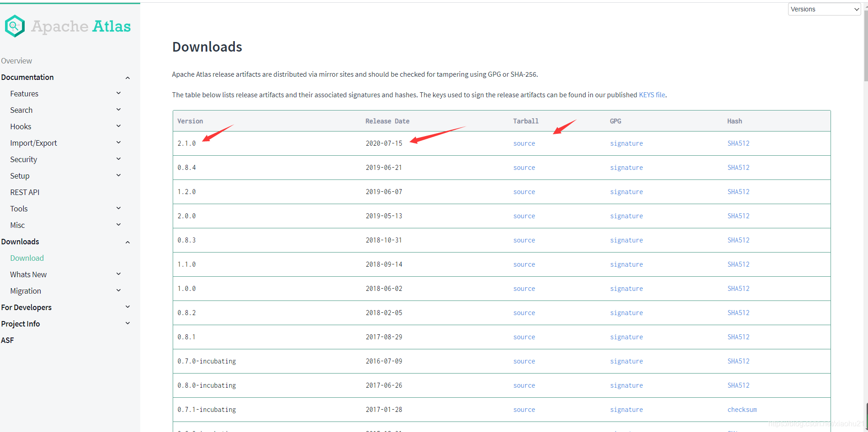Click the Downloads page heading
Screen dimensions: 868x432
tap(207, 47)
